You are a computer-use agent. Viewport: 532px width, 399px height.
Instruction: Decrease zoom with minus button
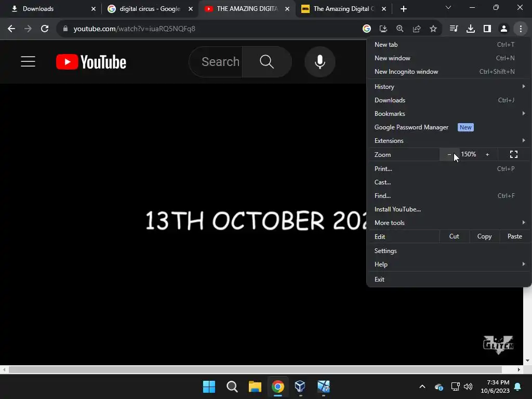[449, 154]
